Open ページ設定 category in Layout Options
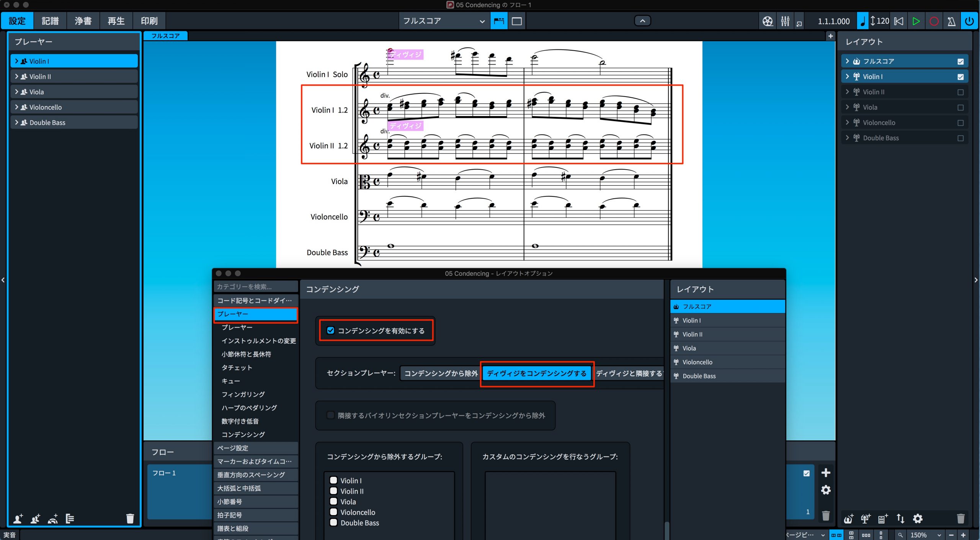The width and height of the screenshot is (980, 540). (256, 448)
